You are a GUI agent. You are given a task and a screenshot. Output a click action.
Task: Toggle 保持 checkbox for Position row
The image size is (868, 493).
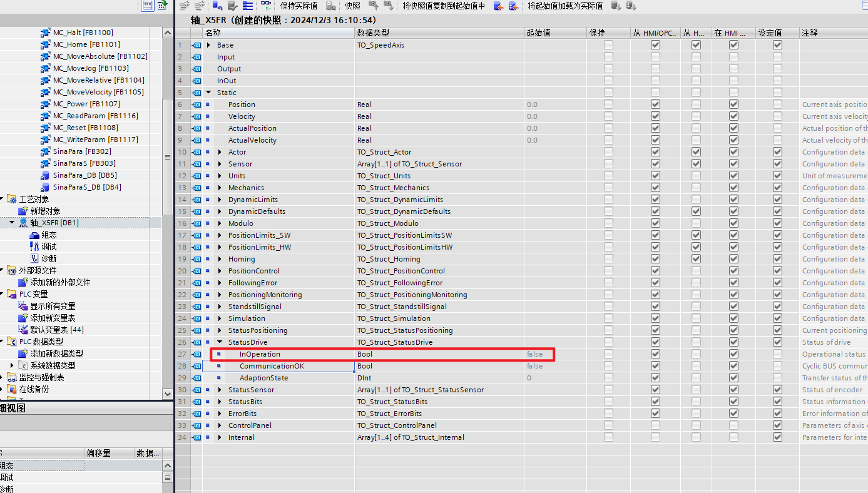[x=608, y=104]
